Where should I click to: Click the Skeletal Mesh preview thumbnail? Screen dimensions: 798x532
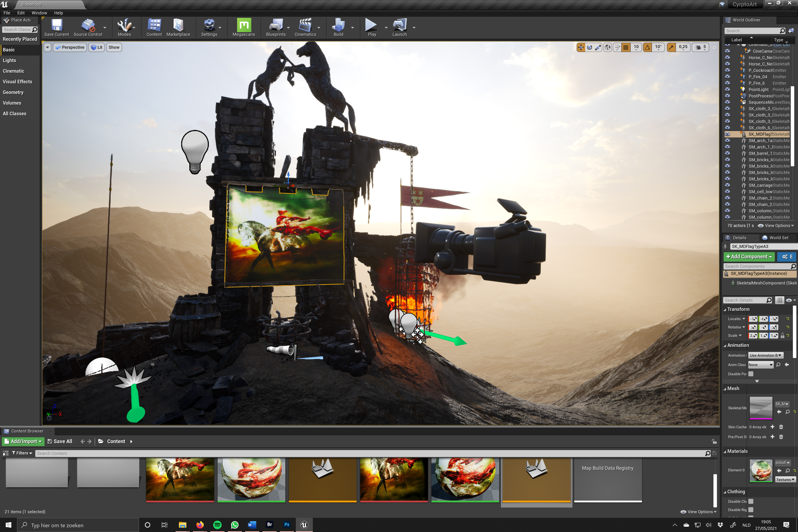761,408
